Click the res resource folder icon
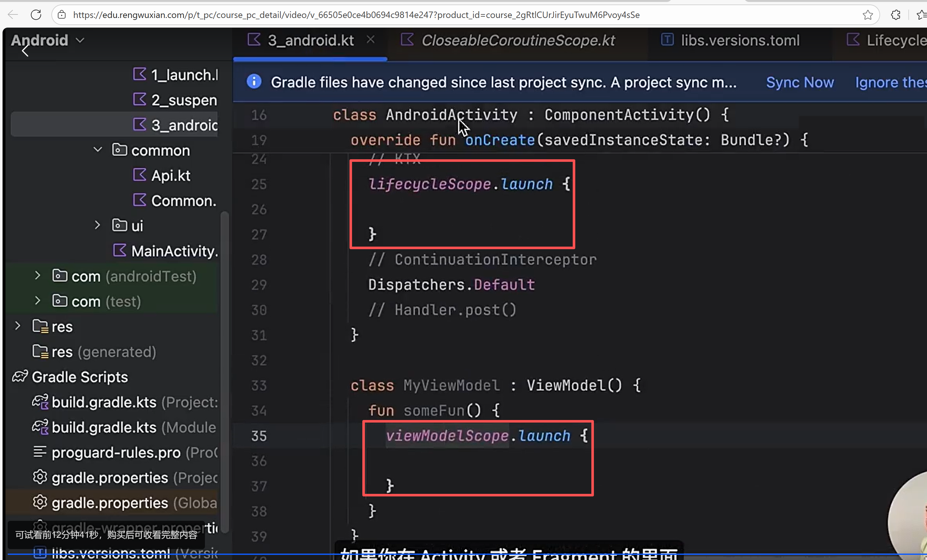The width and height of the screenshot is (927, 560). pos(40,327)
